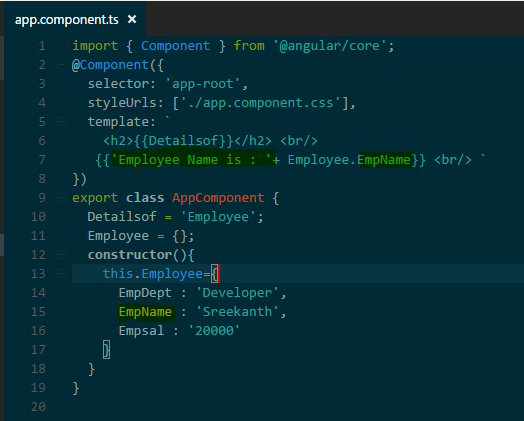Click the 'class' keyword on line 9

pos(145,198)
